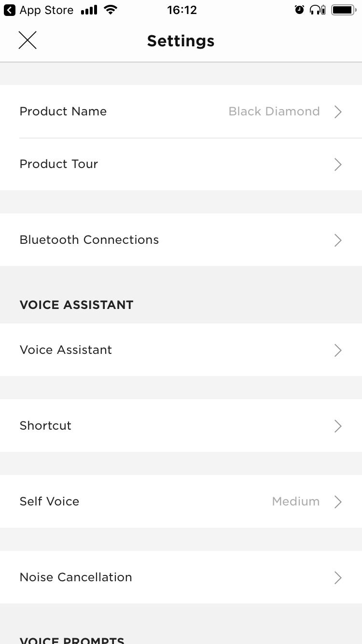Tap the back arrow to App Store
362x644 pixels.
click(x=9, y=10)
